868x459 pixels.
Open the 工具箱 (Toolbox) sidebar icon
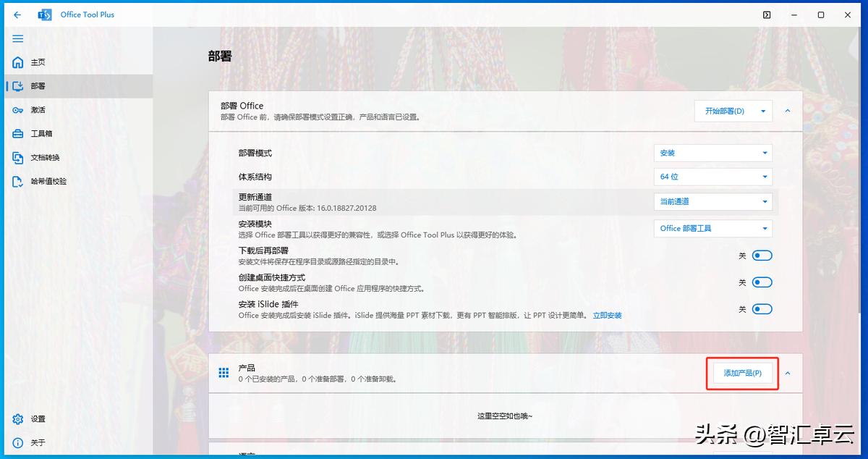pos(43,133)
